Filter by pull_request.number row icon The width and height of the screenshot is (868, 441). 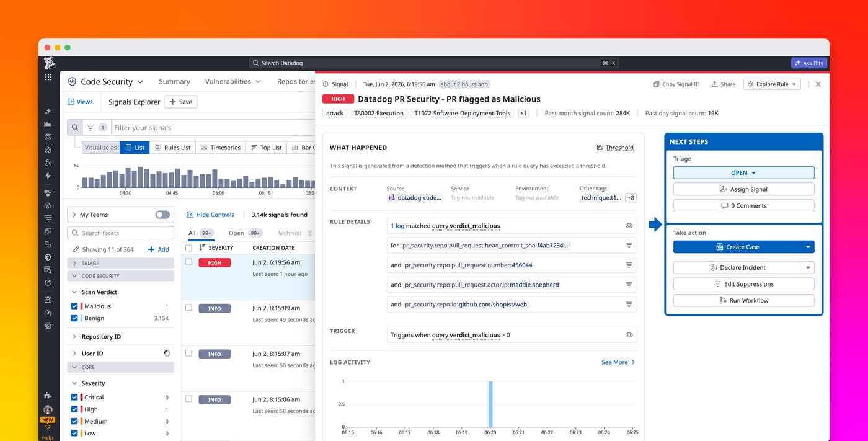click(x=629, y=265)
